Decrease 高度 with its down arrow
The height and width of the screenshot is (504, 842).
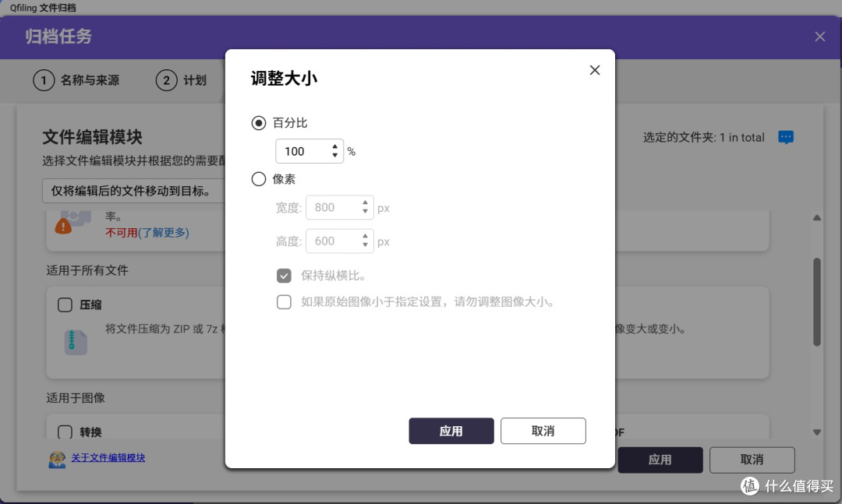[365, 245]
